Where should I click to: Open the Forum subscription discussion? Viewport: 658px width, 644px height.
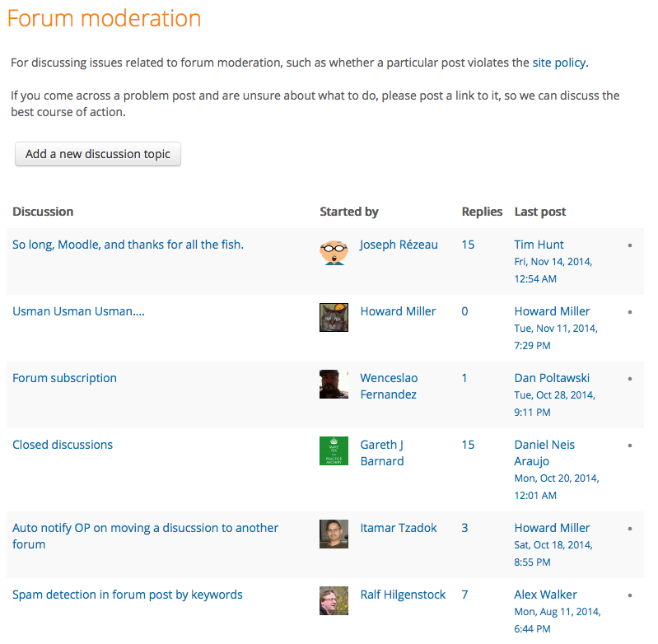click(64, 378)
